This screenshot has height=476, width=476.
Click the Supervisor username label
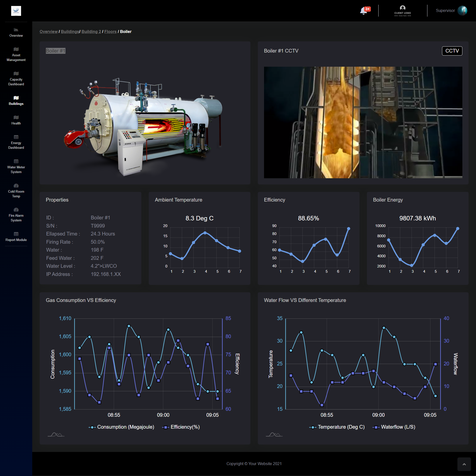point(445,11)
